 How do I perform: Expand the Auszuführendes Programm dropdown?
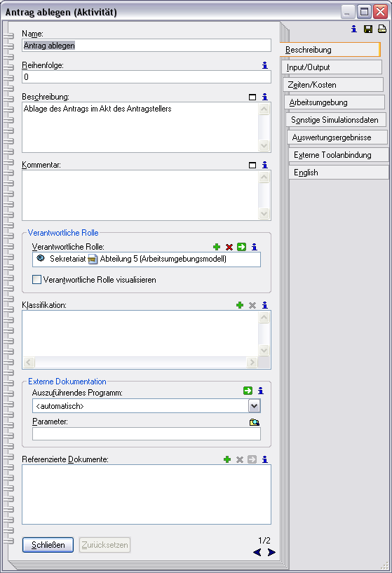(x=255, y=406)
